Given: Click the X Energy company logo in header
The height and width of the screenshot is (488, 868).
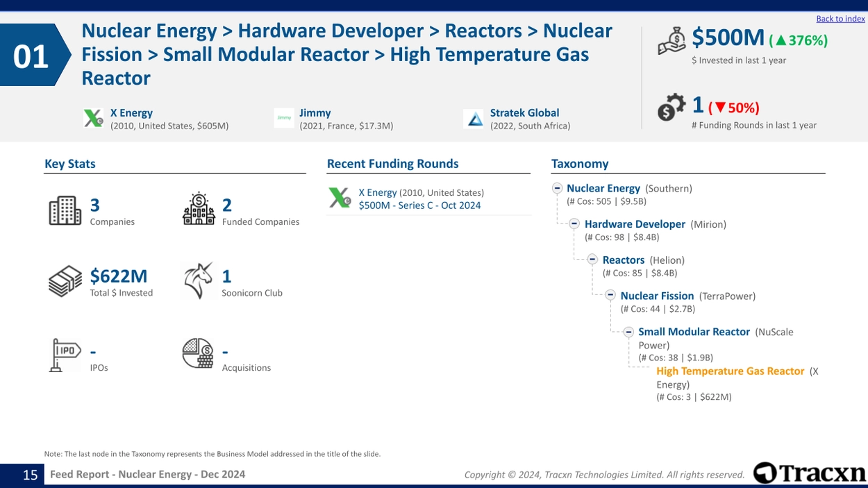Looking at the screenshot, I should point(94,119).
